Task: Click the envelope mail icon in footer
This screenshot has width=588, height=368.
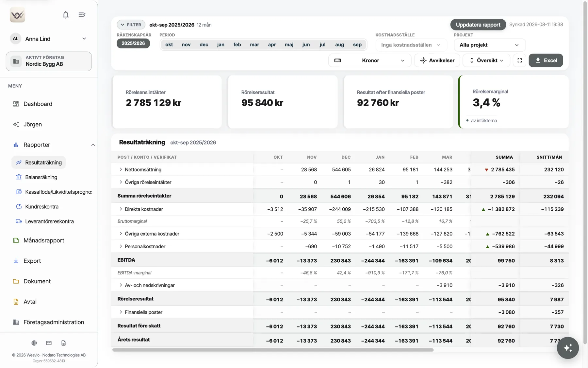Action: click(49, 343)
